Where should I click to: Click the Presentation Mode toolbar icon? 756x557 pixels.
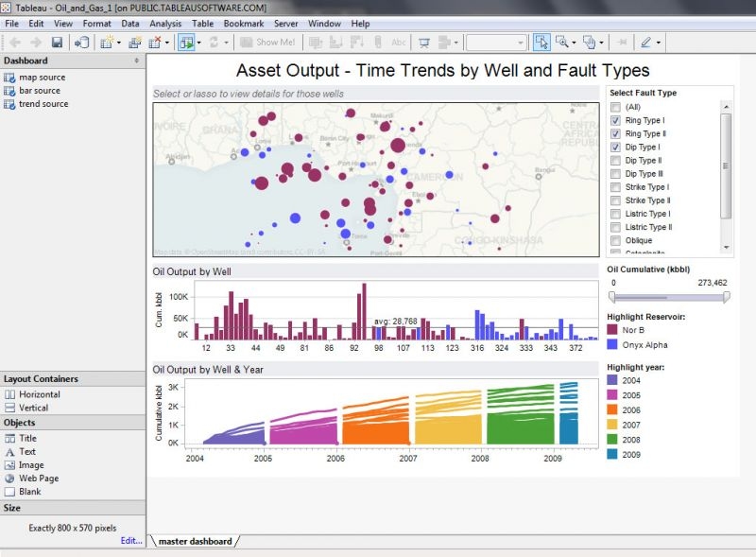[423, 43]
